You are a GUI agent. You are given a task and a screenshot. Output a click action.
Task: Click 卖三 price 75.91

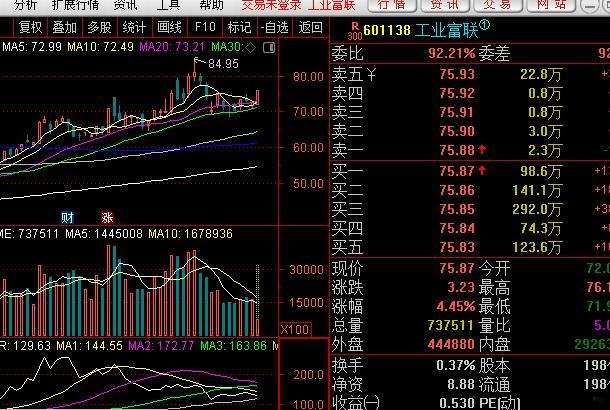(x=457, y=112)
